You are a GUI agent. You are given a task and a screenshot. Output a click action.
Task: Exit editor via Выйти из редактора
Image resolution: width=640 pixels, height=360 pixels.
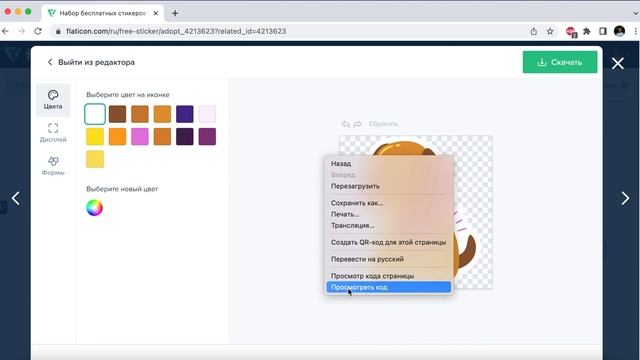pyautogui.click(x=91, y=62)
